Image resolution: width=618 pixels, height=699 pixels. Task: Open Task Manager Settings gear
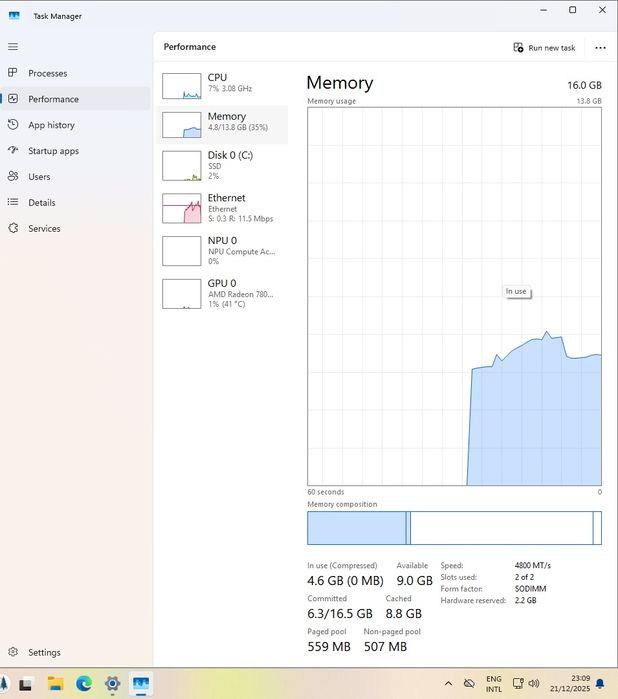click(13, 652)
